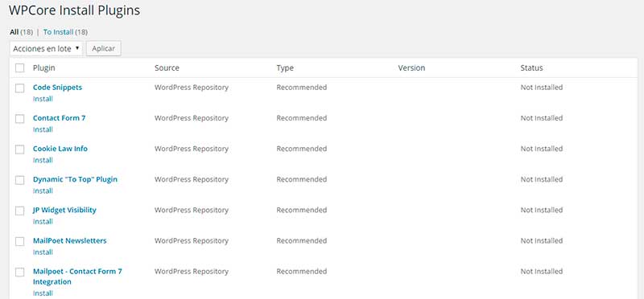Click the Plugin column header
Screen dimensions: 644x299
click(x=44, y=68)
